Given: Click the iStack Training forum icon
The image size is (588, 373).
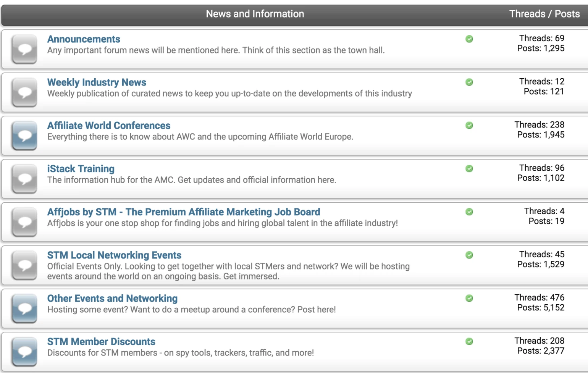Looking at the screenshot, I should click(24, 178).
